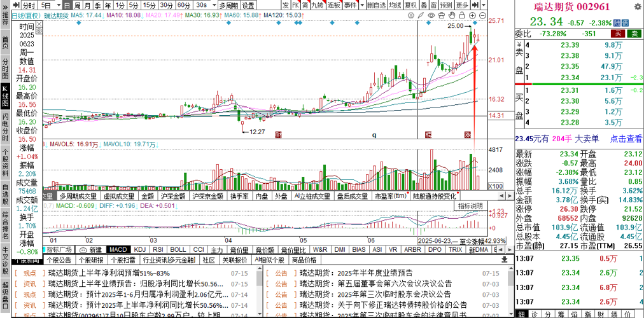Viewport: 644px width, 318px height.
Task: Toggle 复权 price adjustment button
Action: 410,5
